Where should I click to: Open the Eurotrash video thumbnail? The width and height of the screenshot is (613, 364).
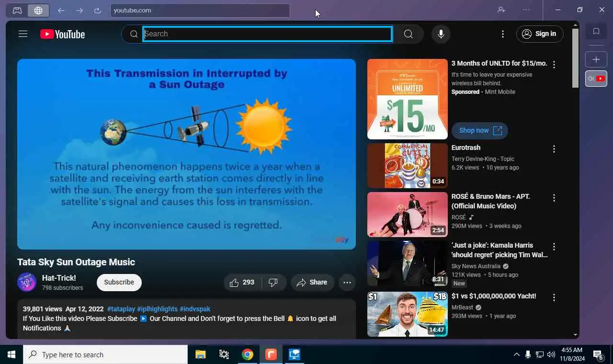pos(408,166)
